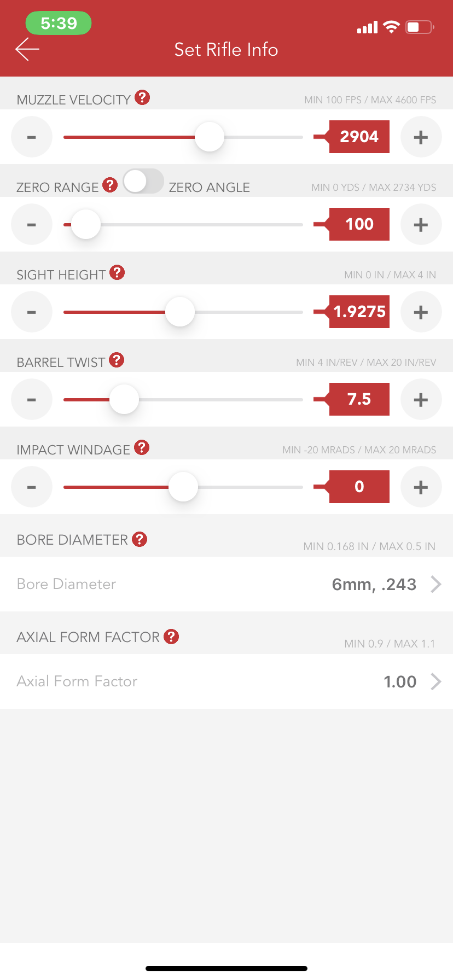Click the muzzle velocity slider knob
Image resolution: width=453 pixels, height=980 pixels.
pos(210,137)
